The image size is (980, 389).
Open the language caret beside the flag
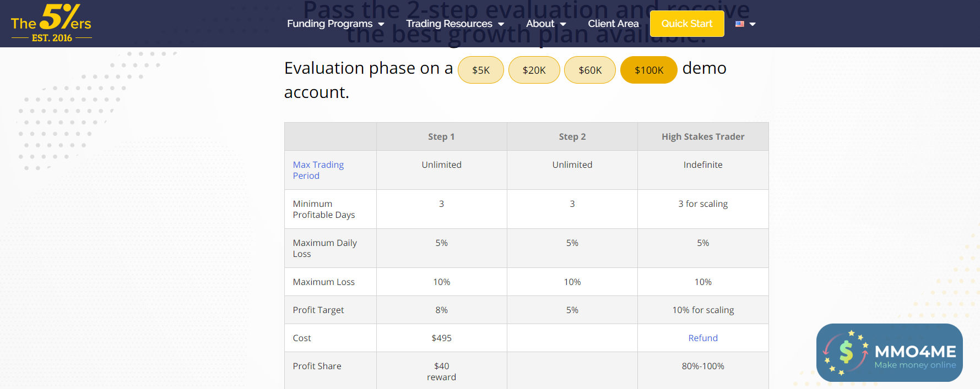[752, 24]
